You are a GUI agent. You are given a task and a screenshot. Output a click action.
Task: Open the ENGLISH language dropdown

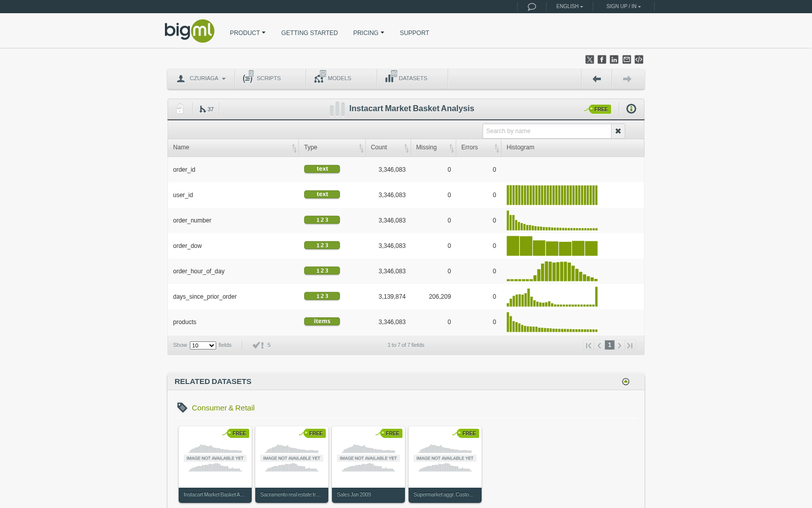pyautogui.click(x=569, y=7)
